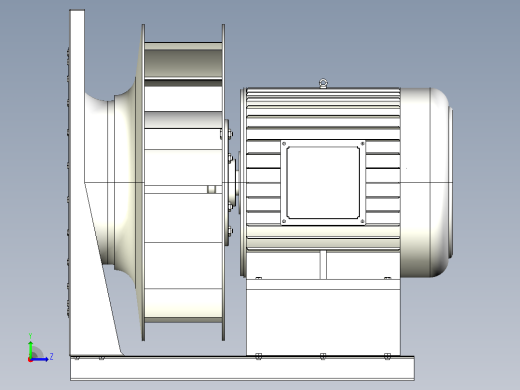The width and height of the screenshot is (520, 390).
Task: Select the tall vertical mounting plate
Action: pyautogui.click(x=77, y=100)
